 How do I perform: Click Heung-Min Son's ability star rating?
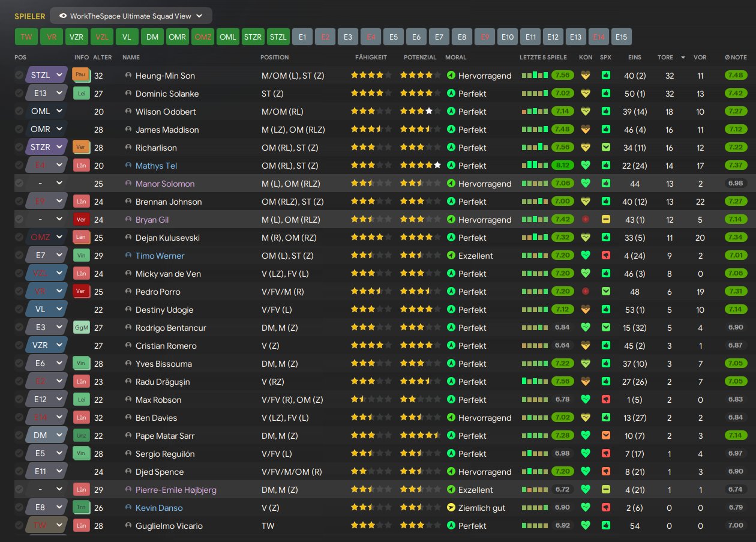pos(371,76)
